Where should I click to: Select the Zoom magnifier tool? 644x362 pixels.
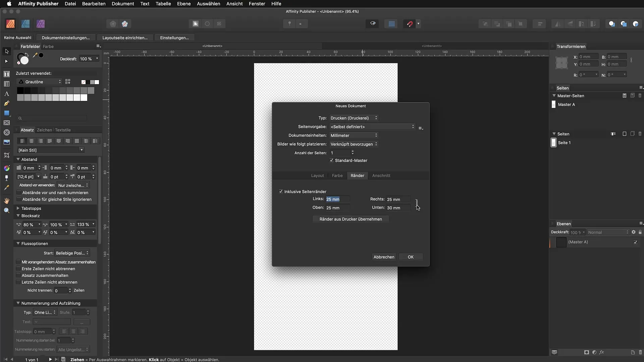(7, 210)
